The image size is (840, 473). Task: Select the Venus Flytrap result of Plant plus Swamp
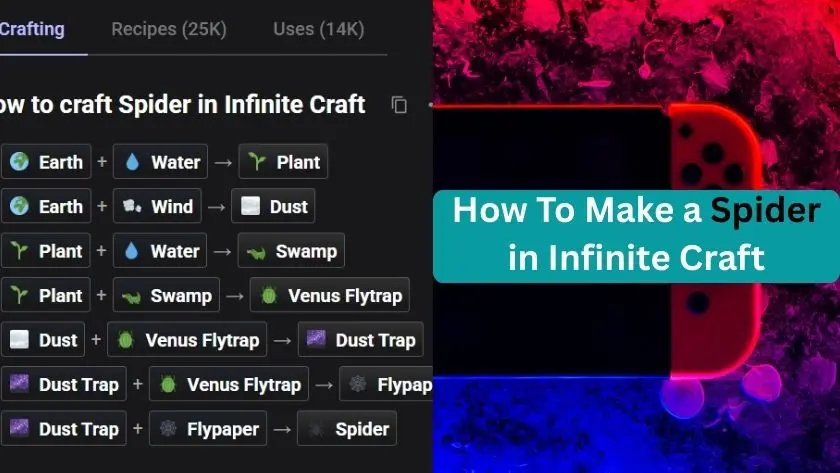click(x=329, y=295)
